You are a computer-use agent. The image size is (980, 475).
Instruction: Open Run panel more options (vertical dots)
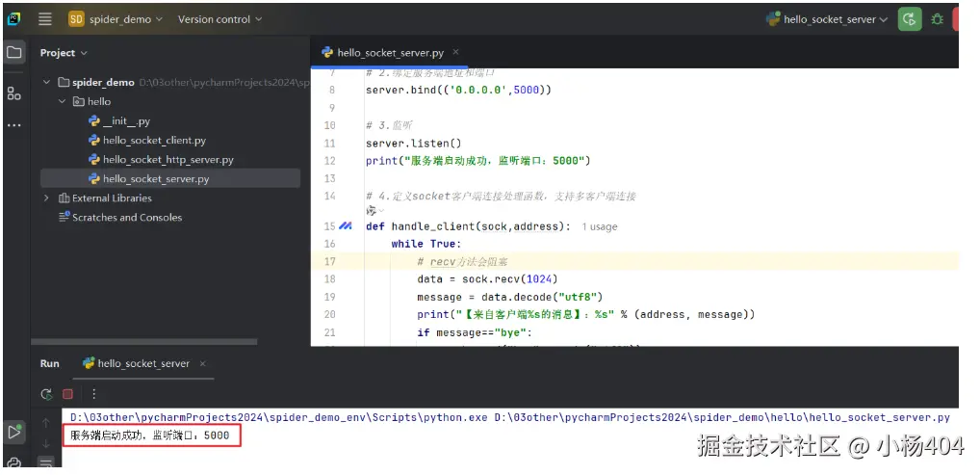tap(93, 394)
